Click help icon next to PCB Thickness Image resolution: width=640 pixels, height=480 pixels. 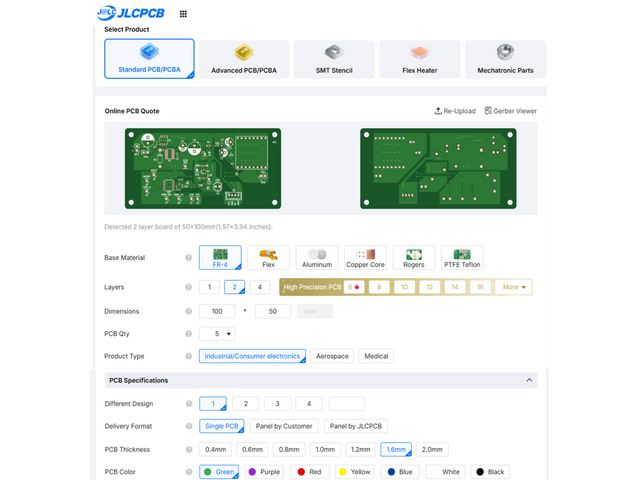(x=189, y=449)
